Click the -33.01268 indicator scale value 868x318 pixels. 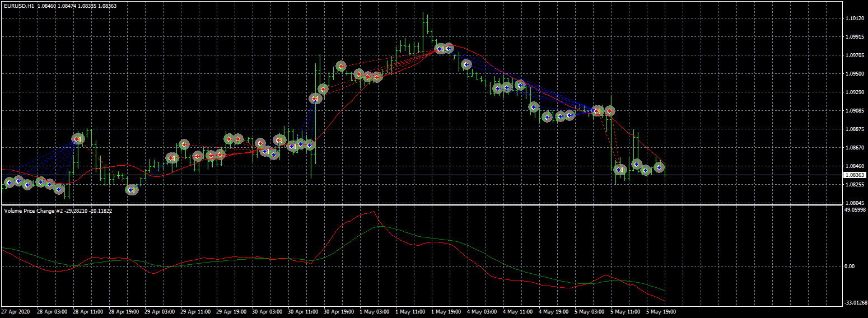point(855,303)
